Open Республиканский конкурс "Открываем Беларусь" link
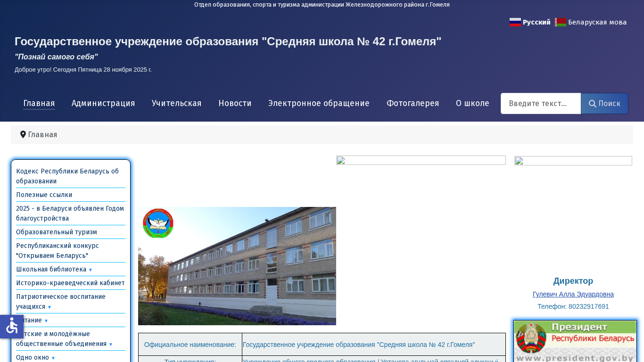The image size is (644, 362). [58, 250]
